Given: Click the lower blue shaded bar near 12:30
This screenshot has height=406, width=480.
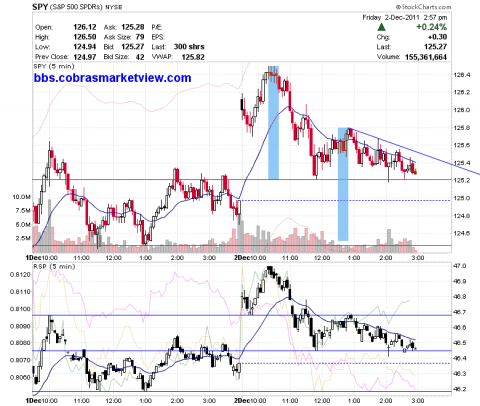Looking at the screenshot, I should click(343, 184).
